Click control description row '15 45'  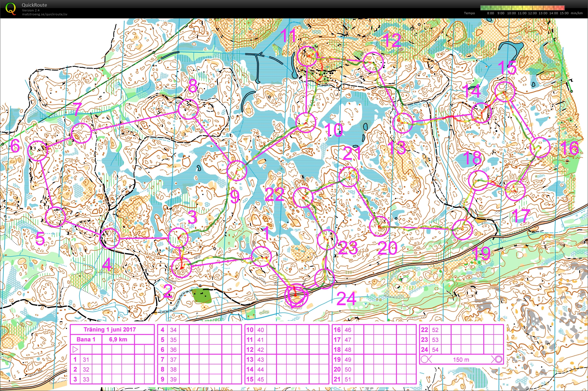[287, 379]
